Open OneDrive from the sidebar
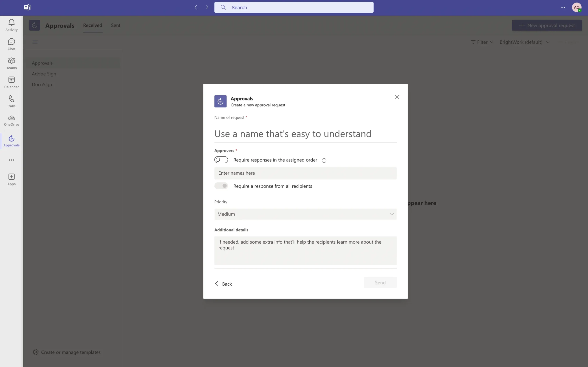This screenshot has width=588, height=367. pos(11,120)
